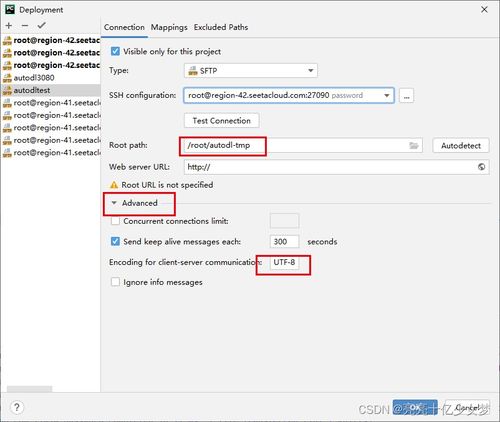Toggle Visible only for this project checkbox

tap(115, 52)
